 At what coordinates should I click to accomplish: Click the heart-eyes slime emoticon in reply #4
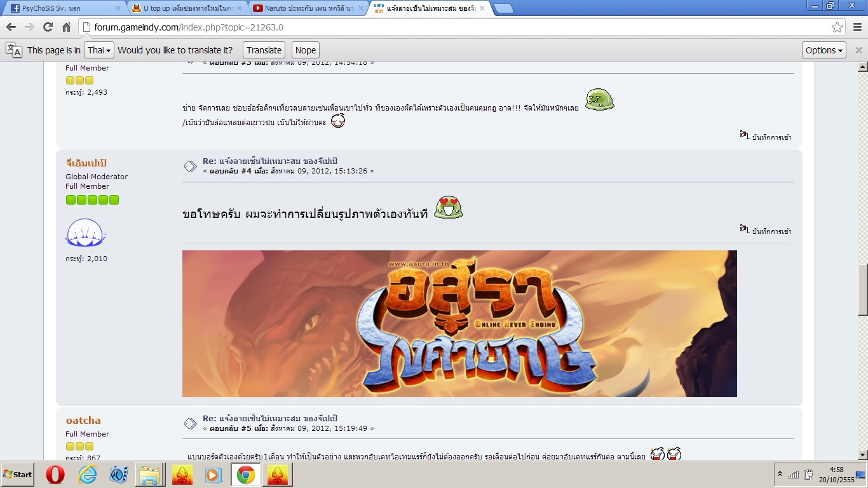449,208
